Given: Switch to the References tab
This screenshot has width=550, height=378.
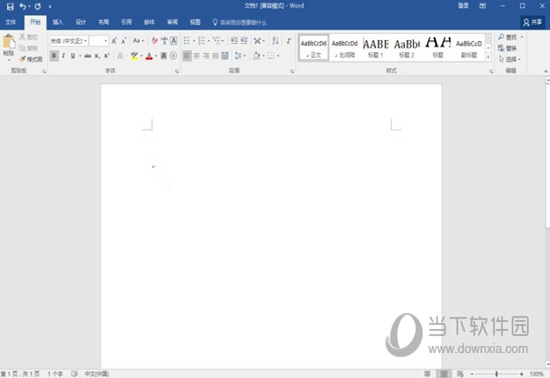Looking at the screenshot, I should coord(126,22).
